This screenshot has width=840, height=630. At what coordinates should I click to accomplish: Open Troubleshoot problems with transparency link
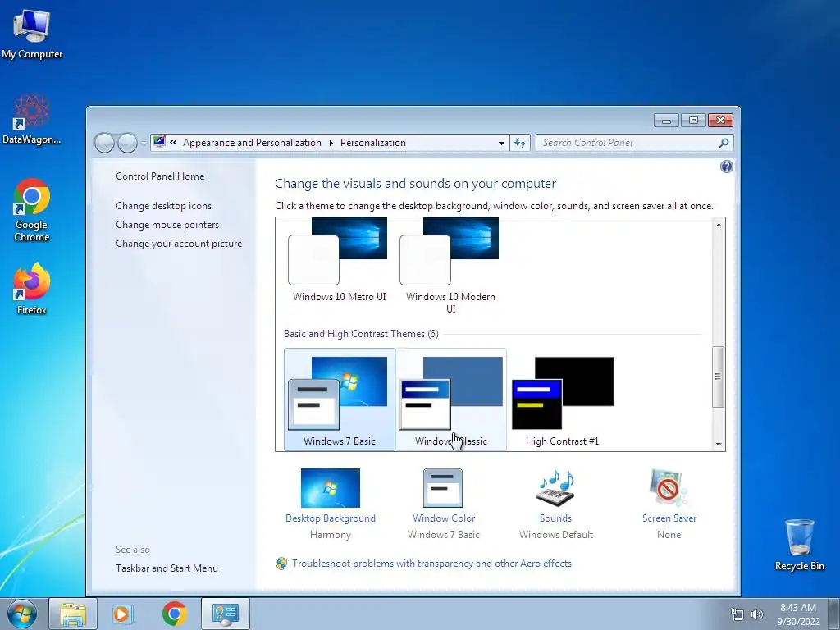pyautogui.click(x=431, y=564)
